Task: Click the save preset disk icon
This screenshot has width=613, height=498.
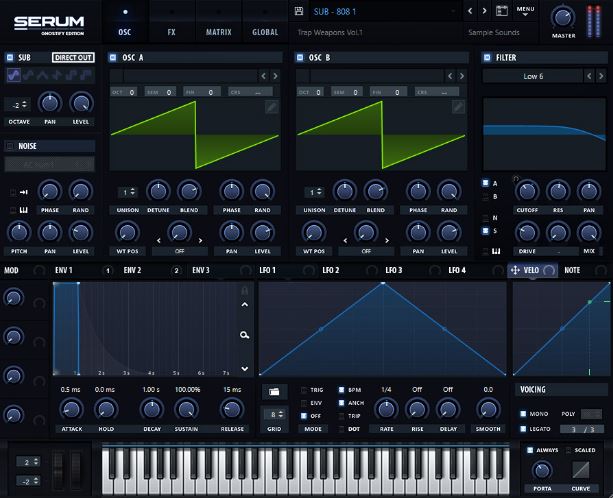Action: coord(501,12)
